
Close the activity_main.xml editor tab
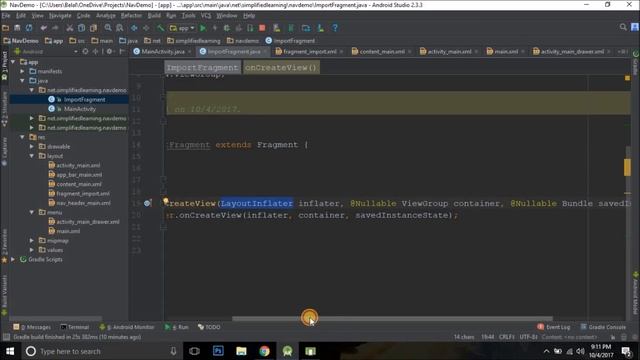tap(477, 52)
